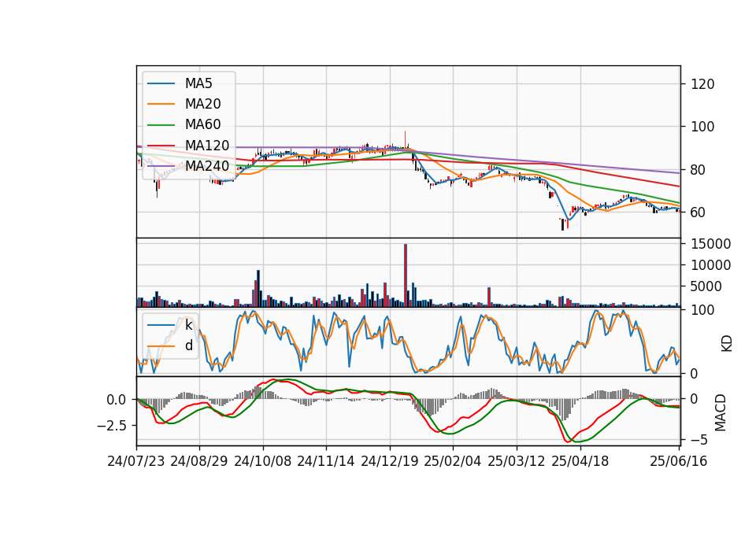Click the 80 price axis label
Image resolution: width=756 pixels, height=543 pixels.
[698, 170]
